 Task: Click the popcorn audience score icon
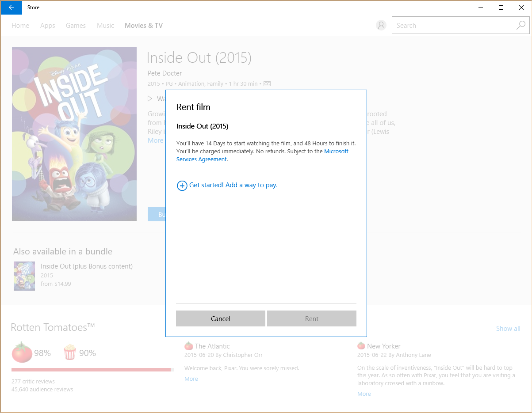coord(70,352)
